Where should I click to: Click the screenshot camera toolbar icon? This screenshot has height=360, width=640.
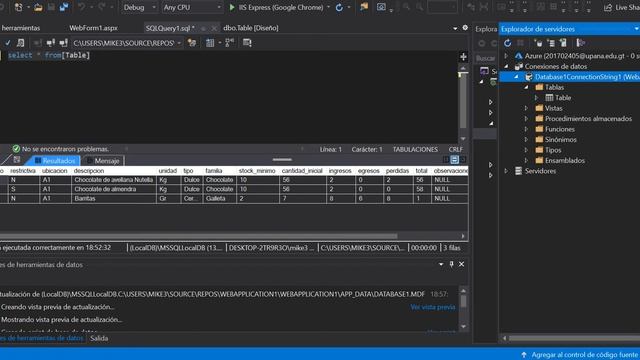[x=381, y=7]
